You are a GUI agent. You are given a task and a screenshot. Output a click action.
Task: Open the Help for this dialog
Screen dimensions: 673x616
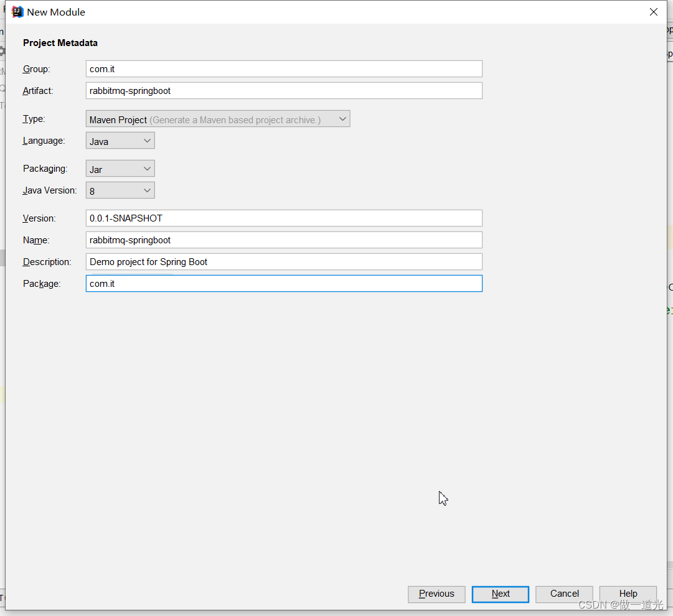click(x=628, y=594)
